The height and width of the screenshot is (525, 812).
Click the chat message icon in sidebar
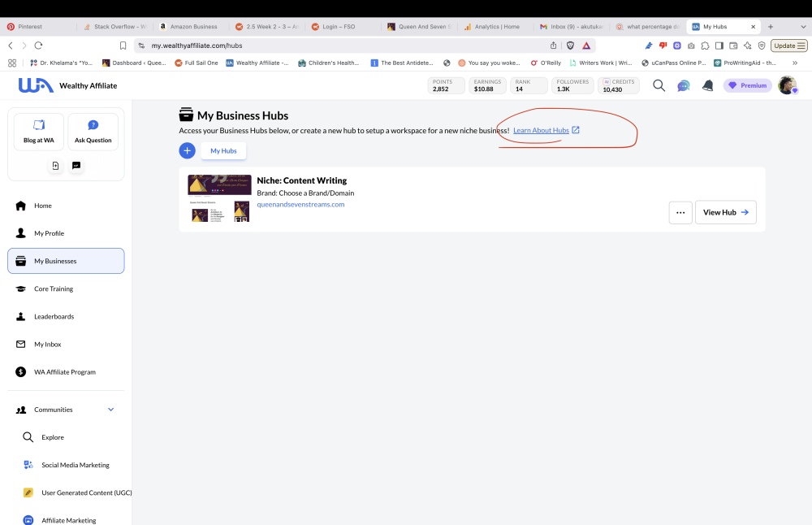pyautogui.click(x=76, y=166)
